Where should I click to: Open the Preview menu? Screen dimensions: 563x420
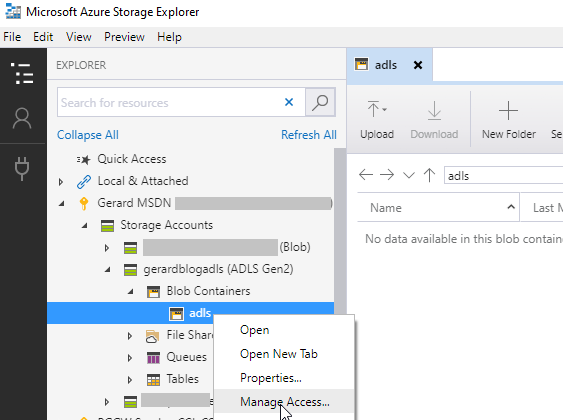[x=124, y=37]
